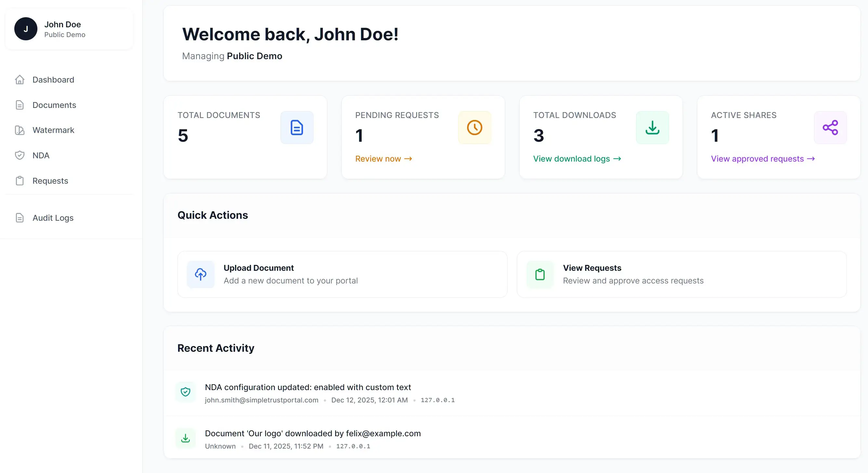The height and width of the screenshot is (473, 868).
Task: Select the Dashboard home icon
Action: pyautogui.click(x=20, y=80)
